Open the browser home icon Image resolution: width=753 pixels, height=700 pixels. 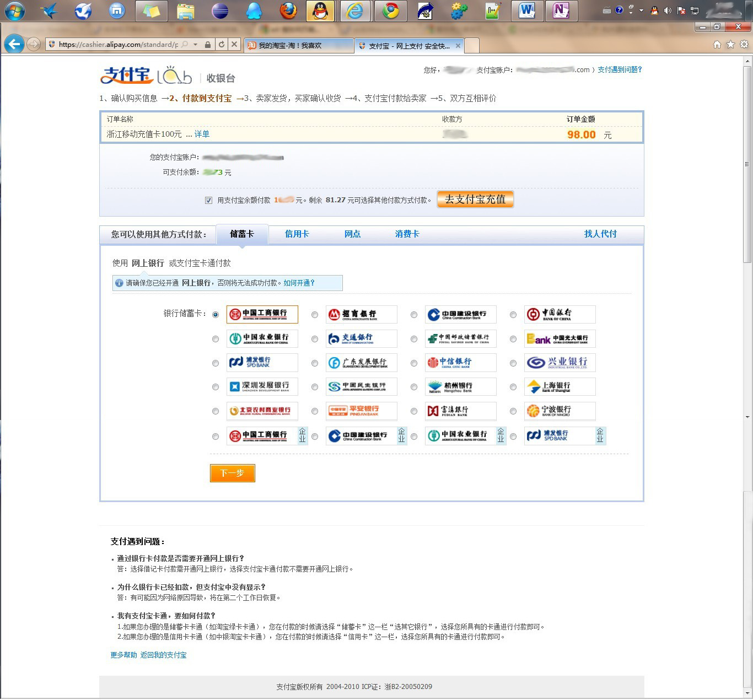pyautogui.click(x=717, y=45)
